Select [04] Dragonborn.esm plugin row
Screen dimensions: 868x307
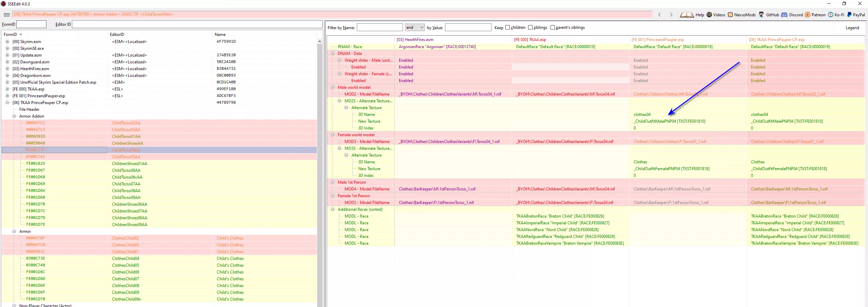click(x=32, y=76)
